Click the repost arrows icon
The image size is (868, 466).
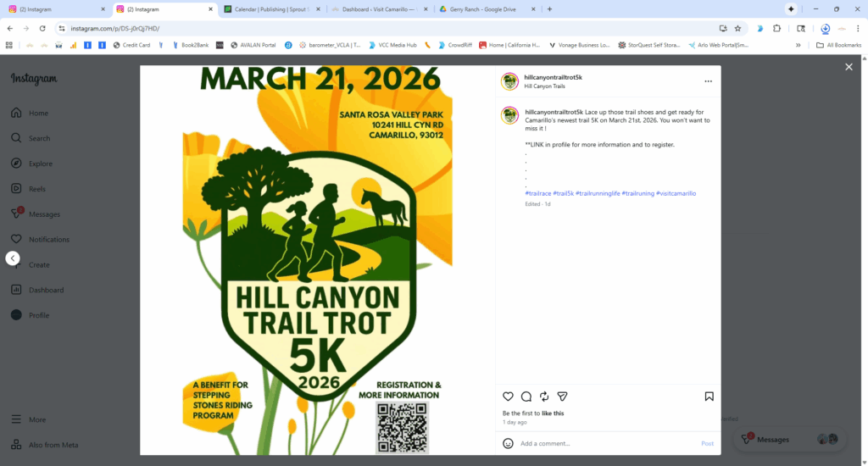pos(544,397)
